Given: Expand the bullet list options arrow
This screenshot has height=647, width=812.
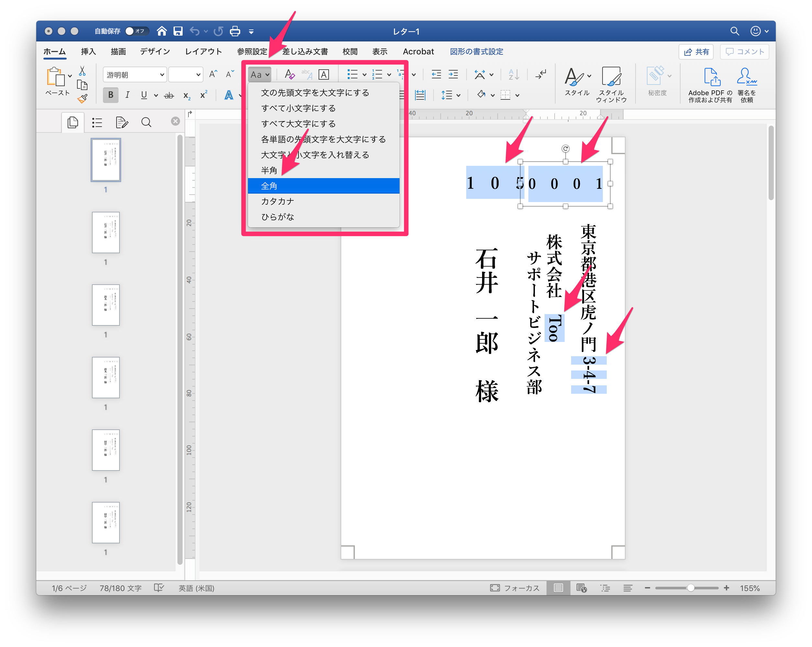Looking at the screenshot, I should [364, 74].
